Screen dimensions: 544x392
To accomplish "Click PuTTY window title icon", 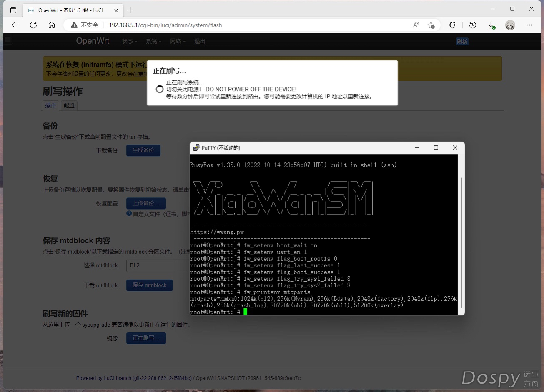I will click(196, 148).
